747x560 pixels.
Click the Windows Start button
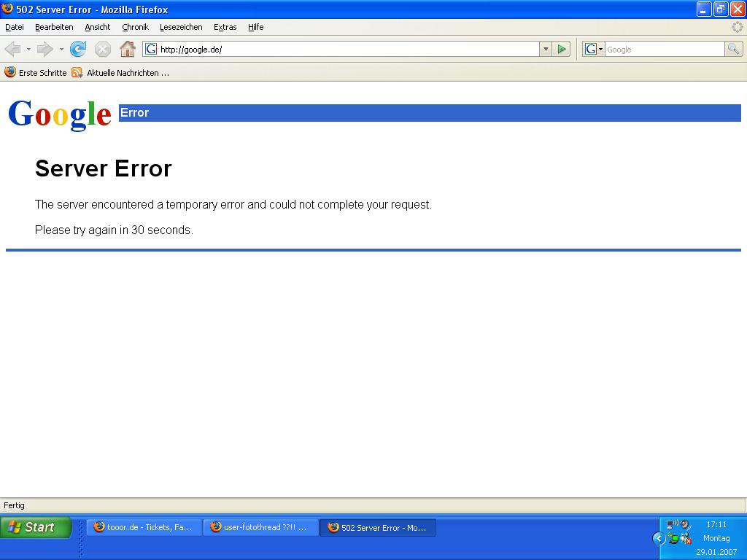(35, 527)
